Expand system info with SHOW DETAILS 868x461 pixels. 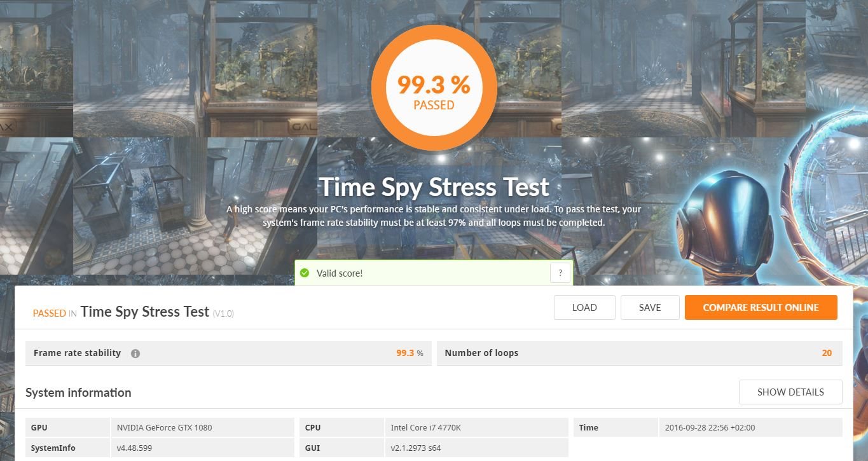coord(790,392)
